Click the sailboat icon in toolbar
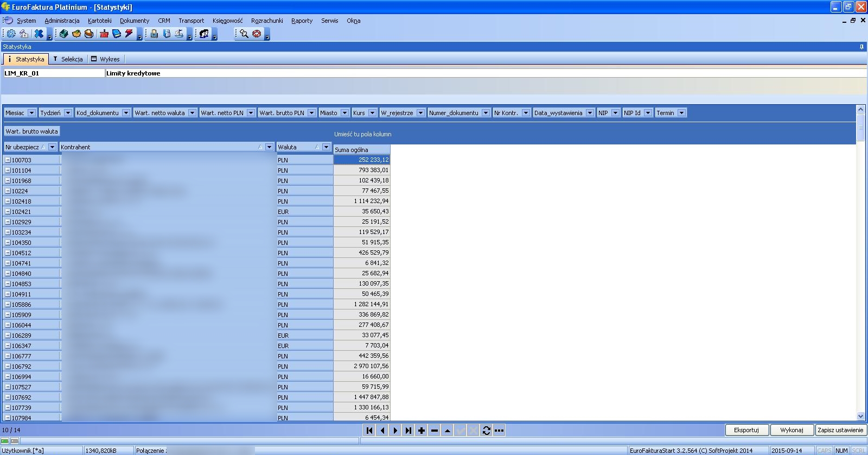This screenshot has width=868, height=455. coord(179,34)
